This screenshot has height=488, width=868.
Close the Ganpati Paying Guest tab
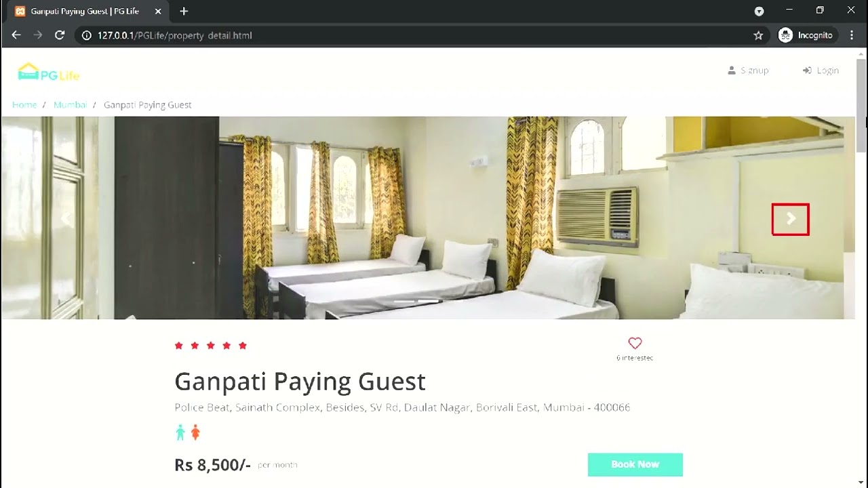click(x=158, y=11)
